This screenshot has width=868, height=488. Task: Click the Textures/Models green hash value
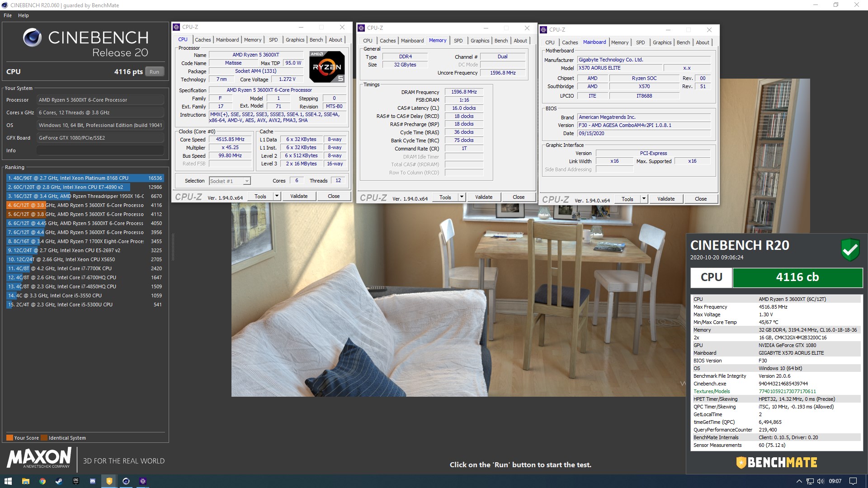pyautogui.click(x=787, y=391)
